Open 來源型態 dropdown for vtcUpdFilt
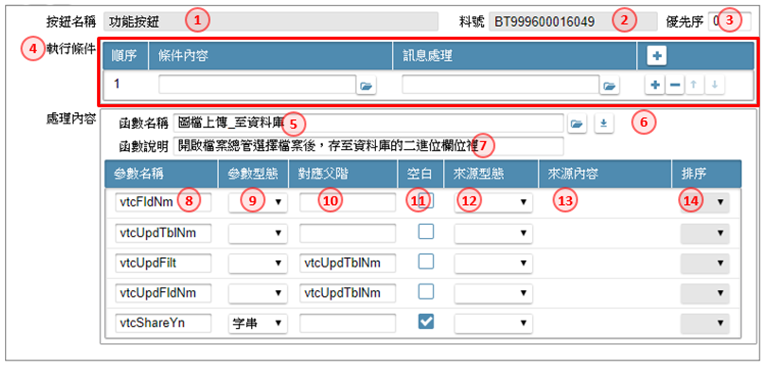Image resolution: width=765 pixels, height=367 pixels. (493, 263)
